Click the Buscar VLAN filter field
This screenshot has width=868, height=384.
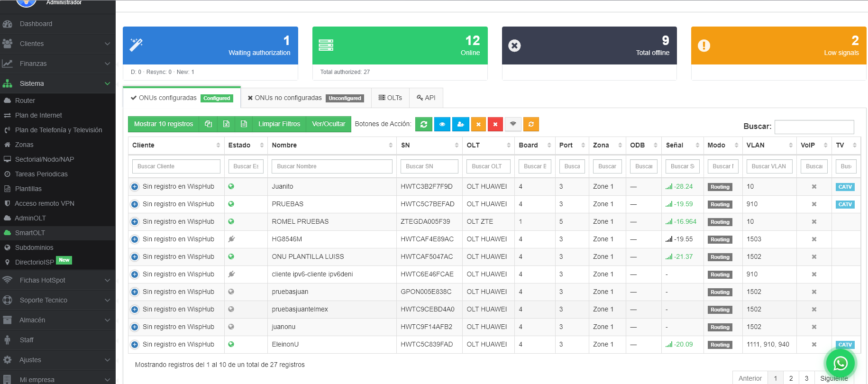(769, 166)
